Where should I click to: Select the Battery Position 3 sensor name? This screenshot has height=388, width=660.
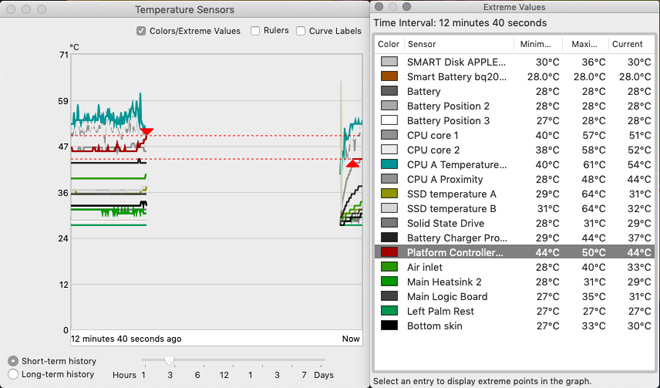(448, 121)
